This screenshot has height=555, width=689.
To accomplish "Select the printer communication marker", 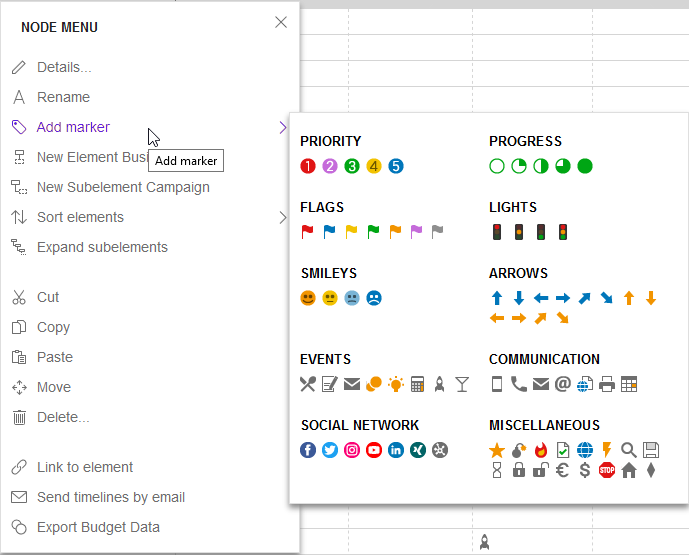I will [x=607, y=384].
